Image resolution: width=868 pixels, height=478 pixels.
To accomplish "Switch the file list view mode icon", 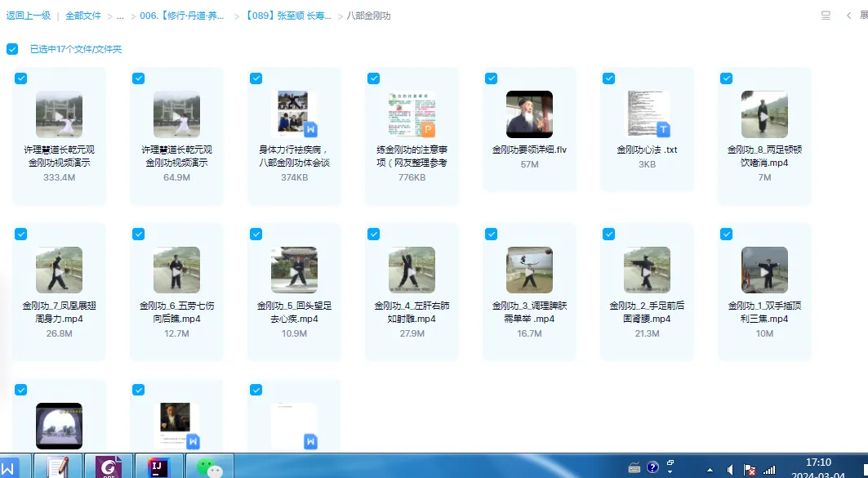I will pyautogui.click(x=826, y=16).
